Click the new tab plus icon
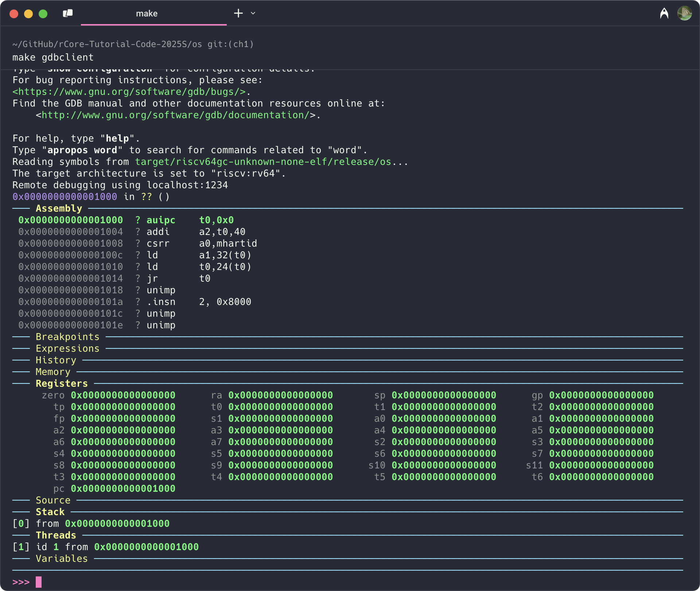 tap(238, 13)
